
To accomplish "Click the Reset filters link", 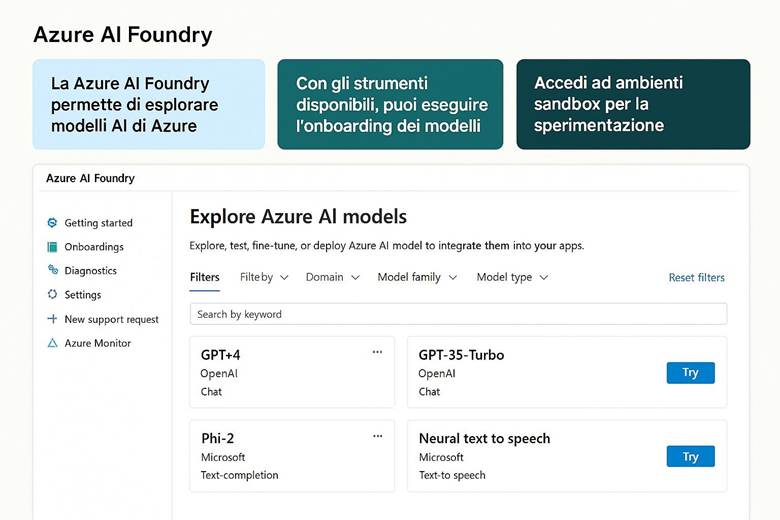I will [696, 278].
